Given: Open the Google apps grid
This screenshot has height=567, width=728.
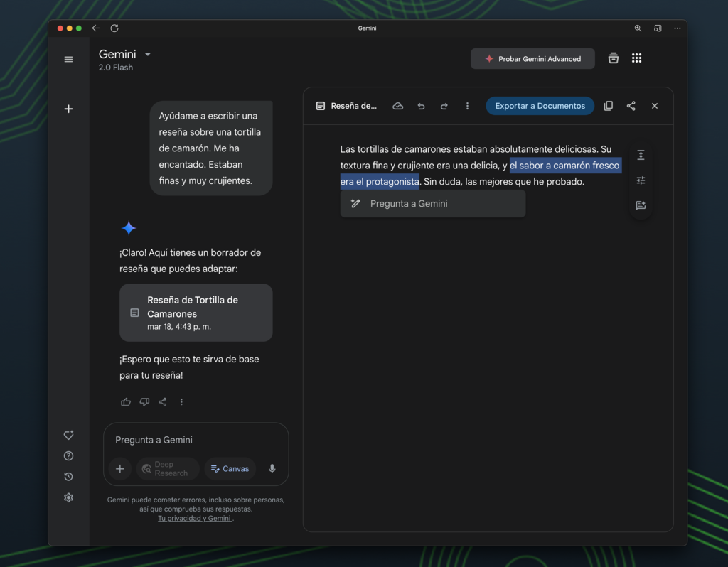Looking at the screenshot, I should click(636, 58).
